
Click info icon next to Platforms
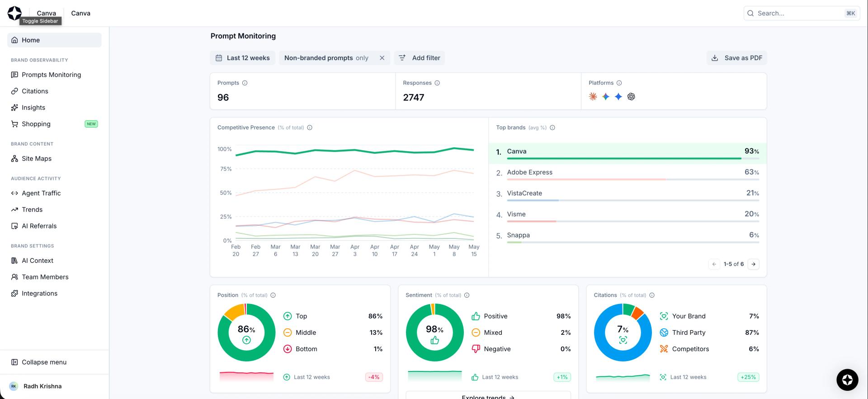point(619,83)
